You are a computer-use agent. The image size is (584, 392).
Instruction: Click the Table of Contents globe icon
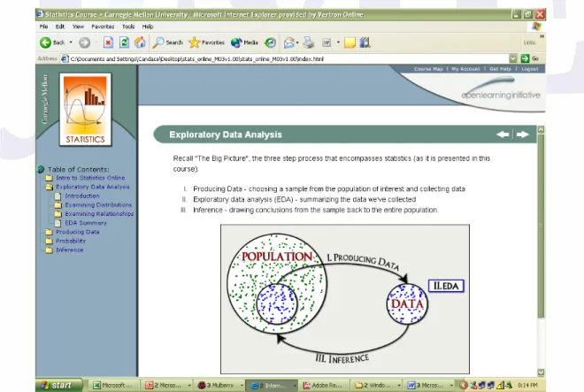click(41, 170)
